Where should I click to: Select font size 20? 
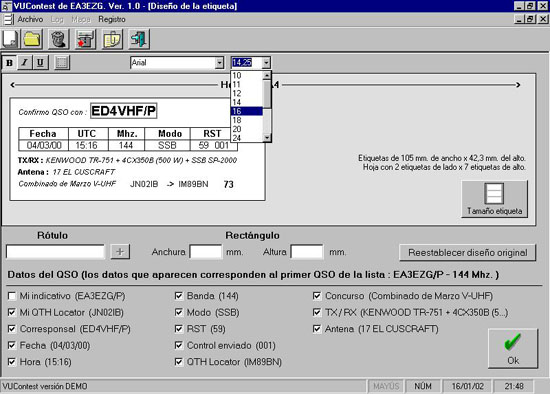pyautogui.click(x=247, y=129)
